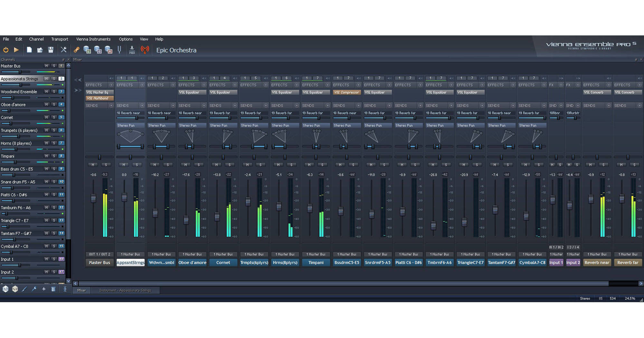Click the Timpani strip volume fader handle
This screenshot has width=644, height=338.
point(310,208)
